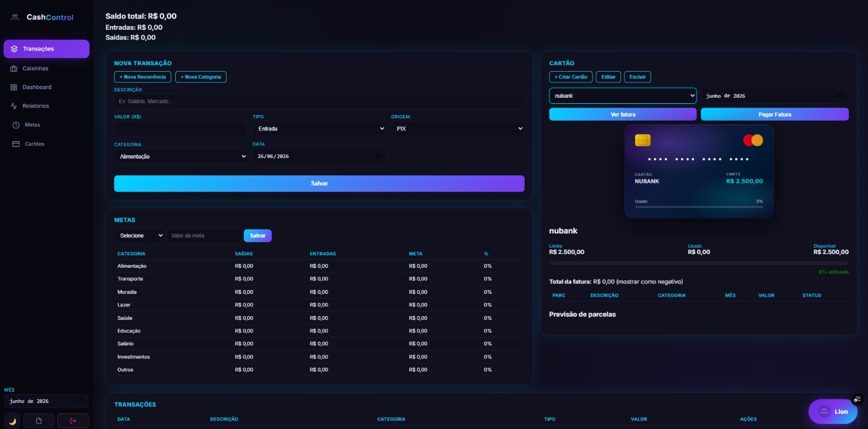Open the Cartões sidebar section
This screenshot has height=429, width=868.
(x=46, y=144)
